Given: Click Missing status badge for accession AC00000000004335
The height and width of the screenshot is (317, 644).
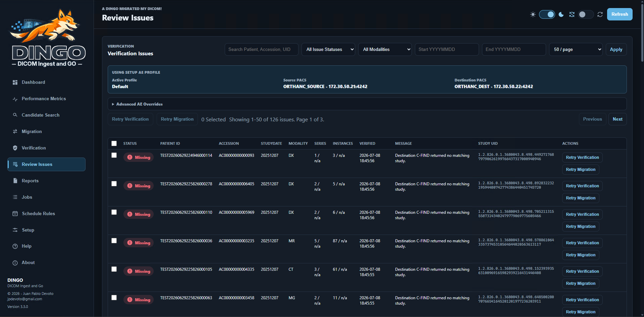Looking at the screenshot, I should (139, 271).
